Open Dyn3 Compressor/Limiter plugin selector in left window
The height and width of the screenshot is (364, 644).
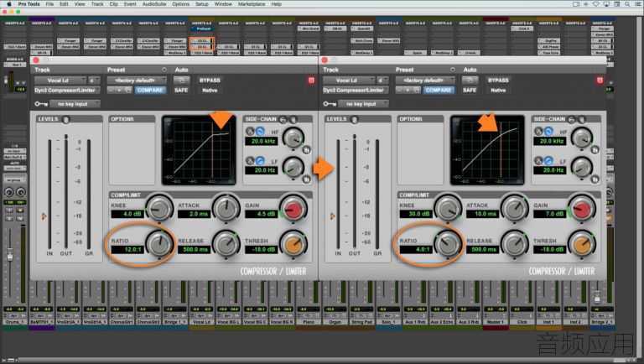click(x=66, y=90)
